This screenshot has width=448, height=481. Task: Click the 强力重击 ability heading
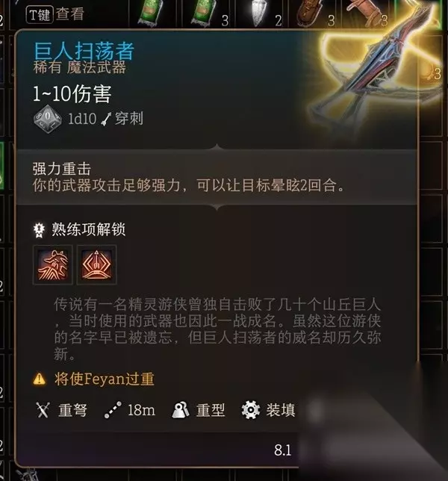point(62,169)
